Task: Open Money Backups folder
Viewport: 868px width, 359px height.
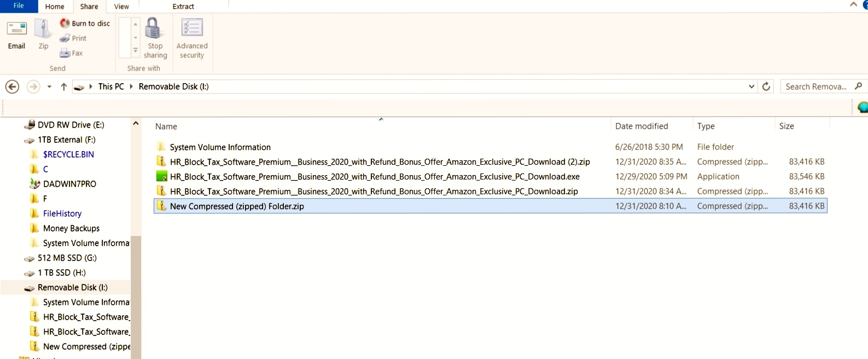Action: pyautogui.click(x=71, y=228)
